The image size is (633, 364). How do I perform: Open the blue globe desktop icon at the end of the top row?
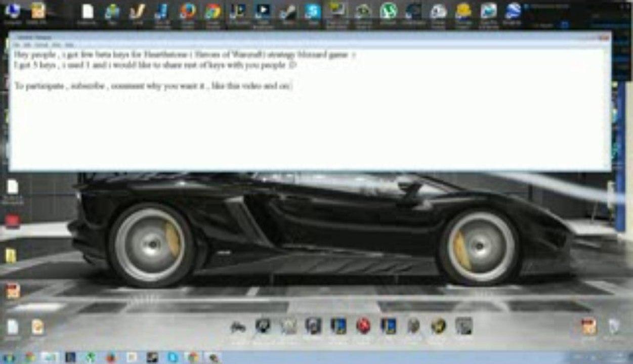pyautogui.click(x=513, y=12)
